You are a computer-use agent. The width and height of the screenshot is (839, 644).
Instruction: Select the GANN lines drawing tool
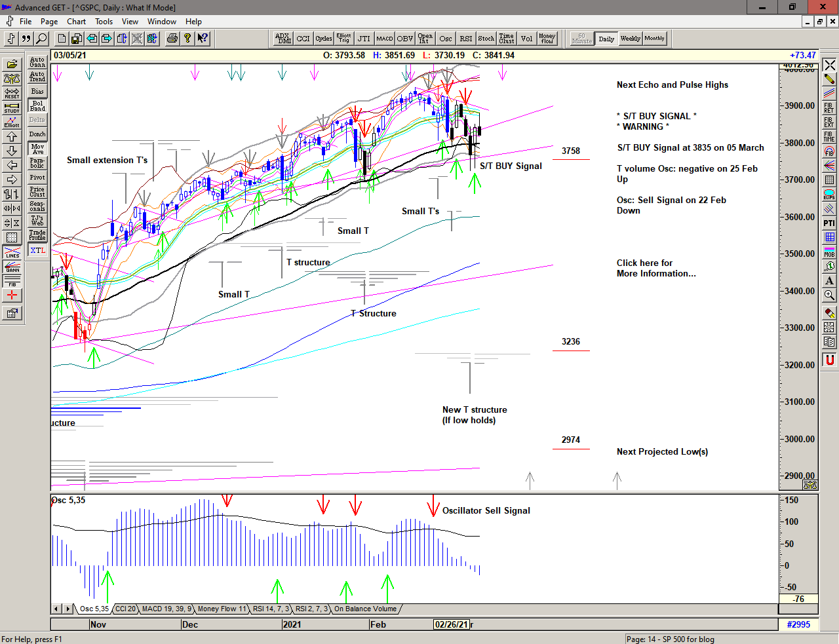pyautogui.click(x=12, y=267)
